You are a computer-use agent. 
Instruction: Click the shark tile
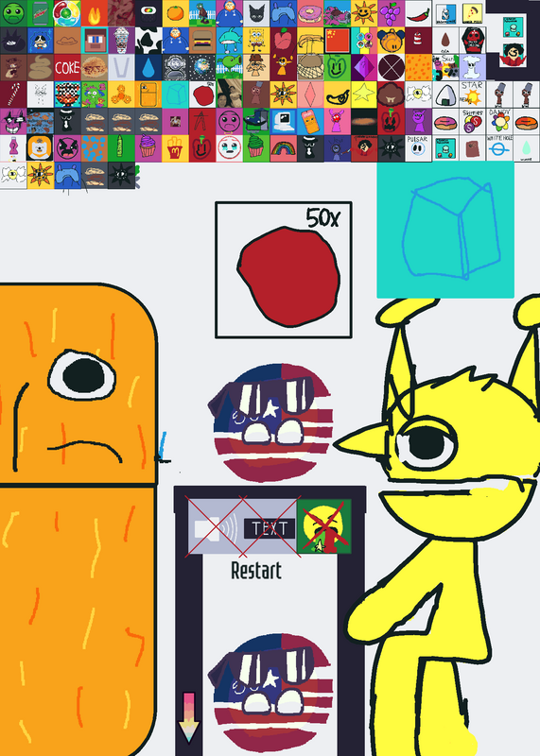pos(229,41)
